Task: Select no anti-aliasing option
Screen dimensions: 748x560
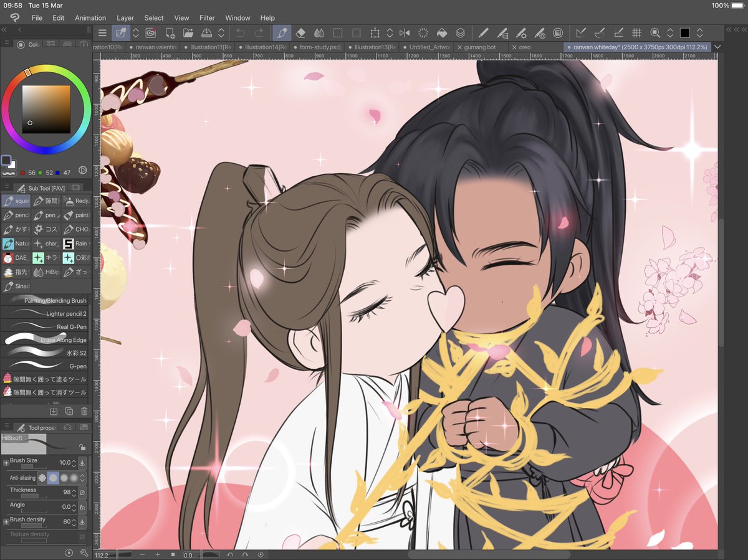Action: 42,478
